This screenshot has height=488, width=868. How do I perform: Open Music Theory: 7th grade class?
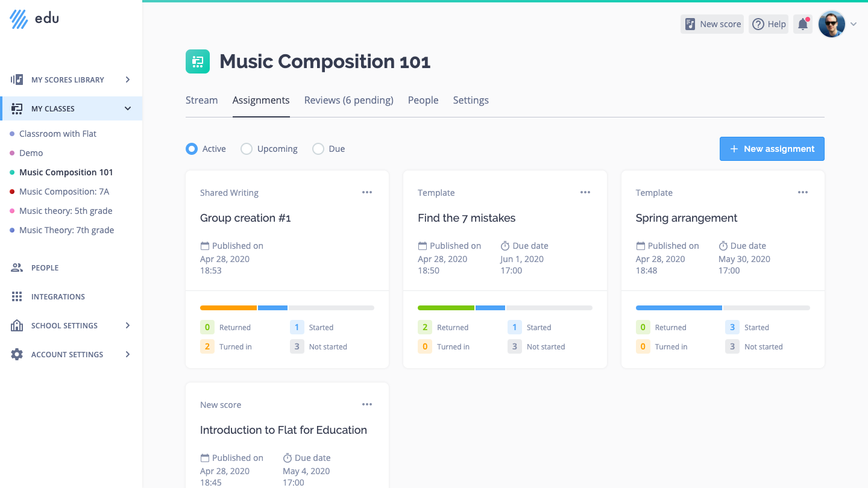(x=66, y=230)
